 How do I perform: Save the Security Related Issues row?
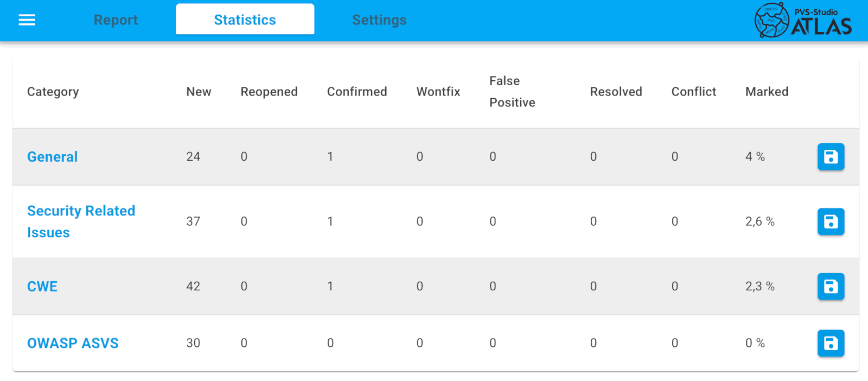[x=831, y=221]
